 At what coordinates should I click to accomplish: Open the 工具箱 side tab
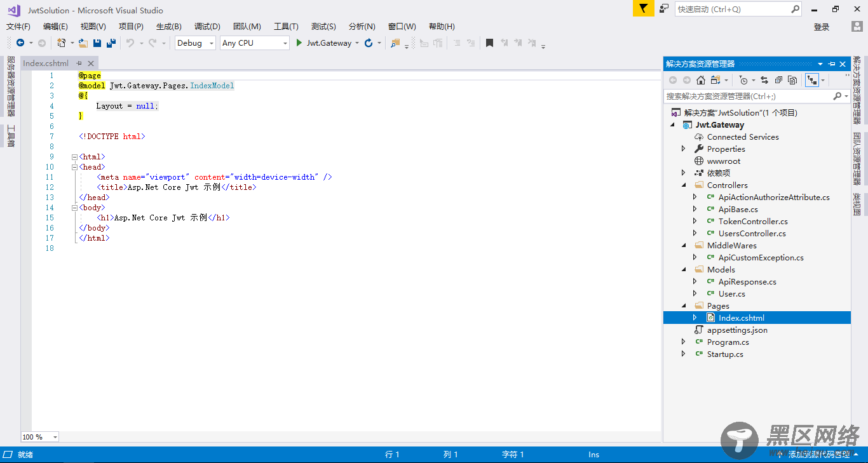(x=10, y=136)
